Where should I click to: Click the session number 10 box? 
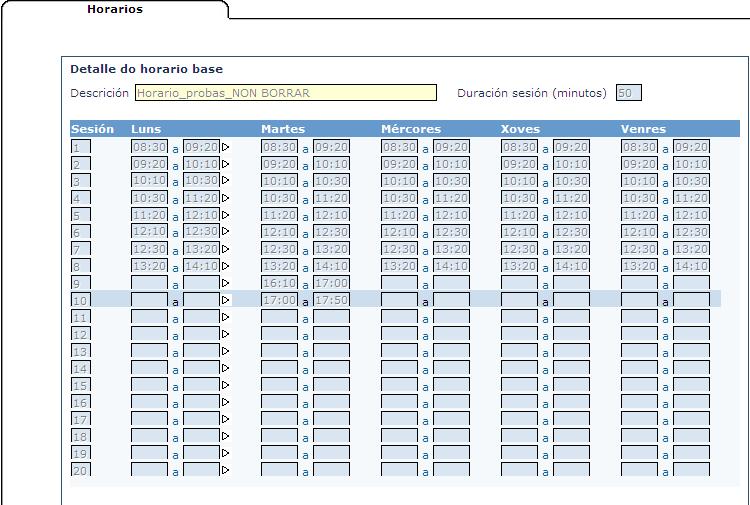81,300
